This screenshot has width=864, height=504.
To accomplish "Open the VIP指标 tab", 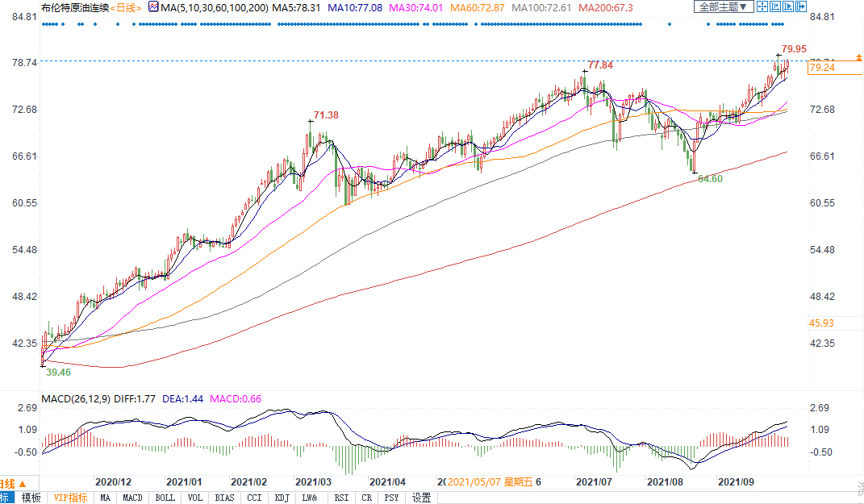I will [x=71, y=498].
